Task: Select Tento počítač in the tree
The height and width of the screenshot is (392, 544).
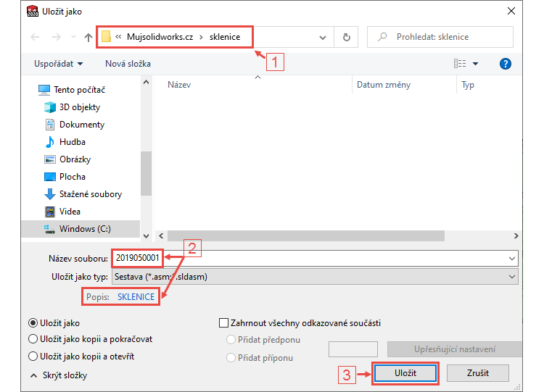Action: 80,90
